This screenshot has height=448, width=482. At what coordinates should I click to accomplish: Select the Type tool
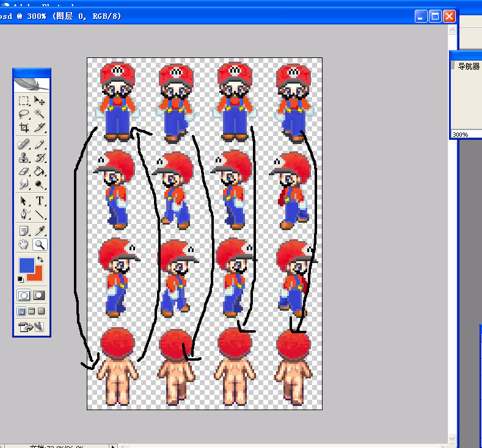[39, 201]
